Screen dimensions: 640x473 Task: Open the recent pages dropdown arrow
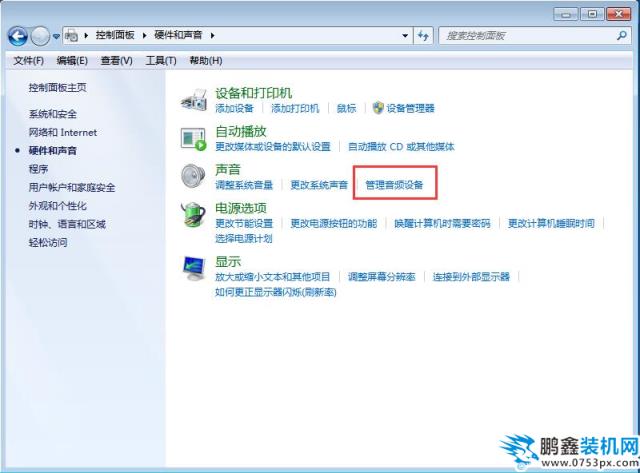pyautogui.click(x=56, y=36)
